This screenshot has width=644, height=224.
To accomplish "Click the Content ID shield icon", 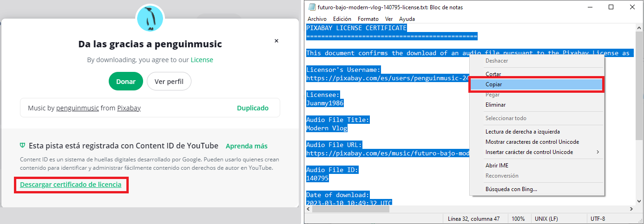I will 22,146.
